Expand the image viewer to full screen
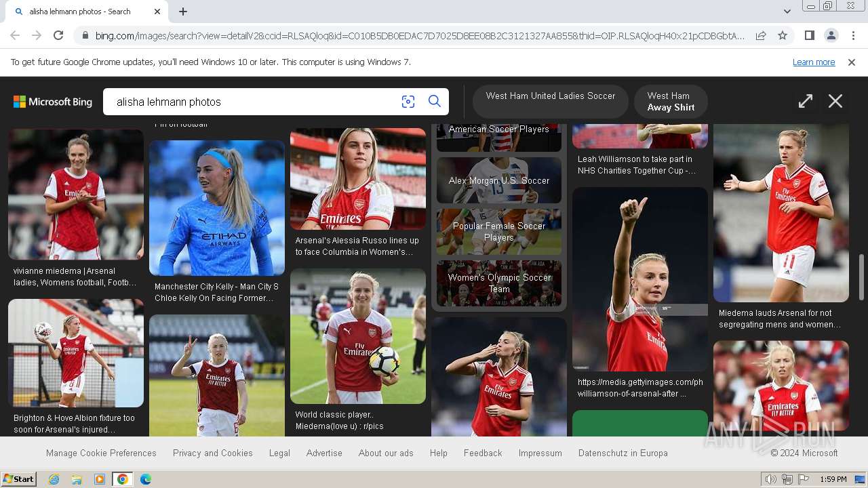868x488 pixels. click(x=806, y=102)
